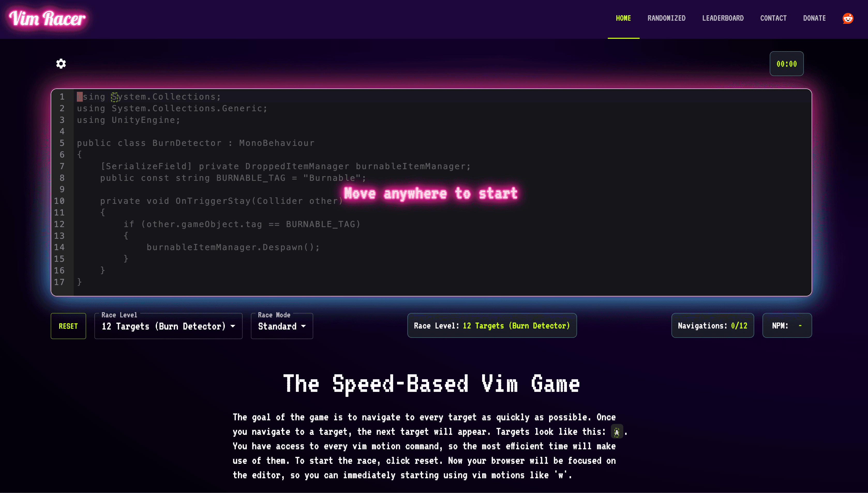Viewport: 868px width, 493px height.
Task: Click the Reddit alien icon
Action: tap(848, 18)
